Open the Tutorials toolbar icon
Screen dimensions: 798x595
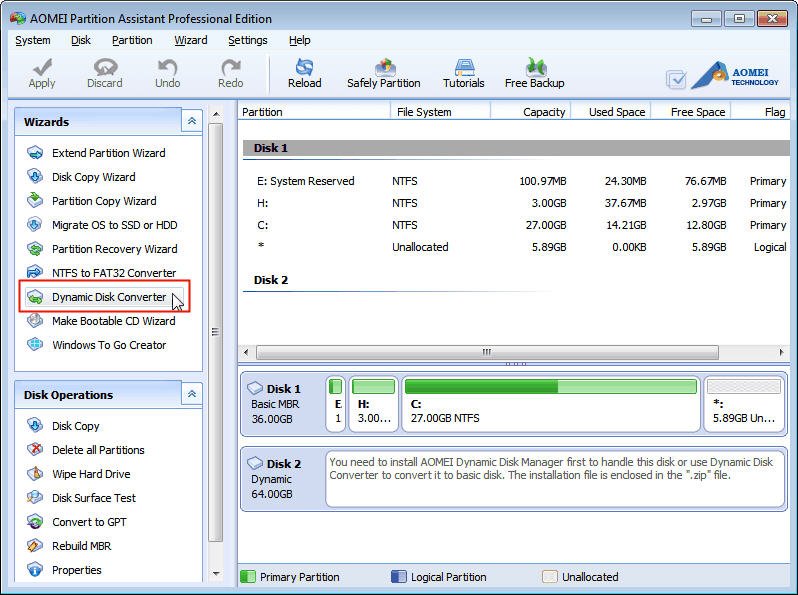tap(464, 67)
